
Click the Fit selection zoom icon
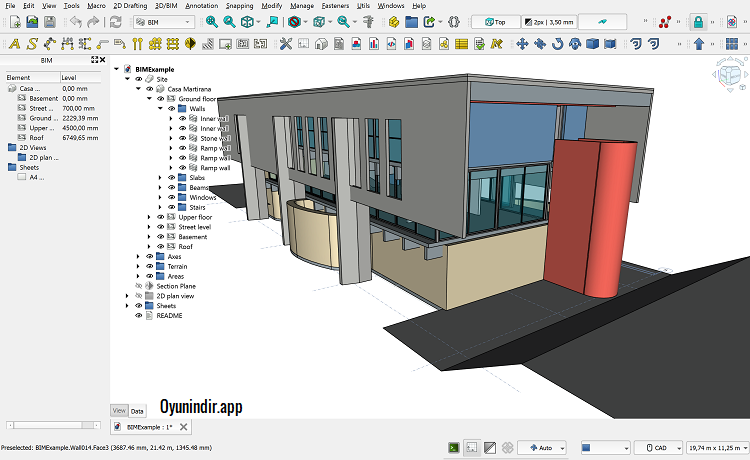pyautogui.click(x=230, y=22)
